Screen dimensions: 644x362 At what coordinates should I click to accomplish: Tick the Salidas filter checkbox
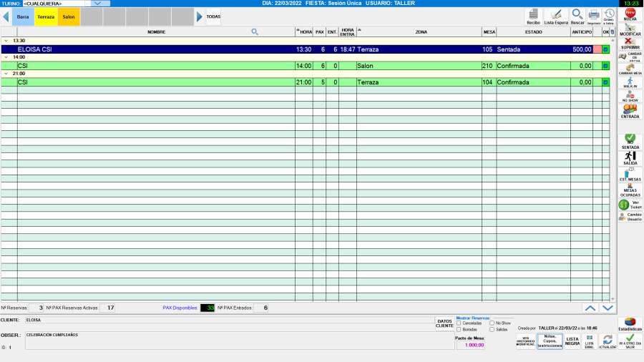(x=492, y=330)
